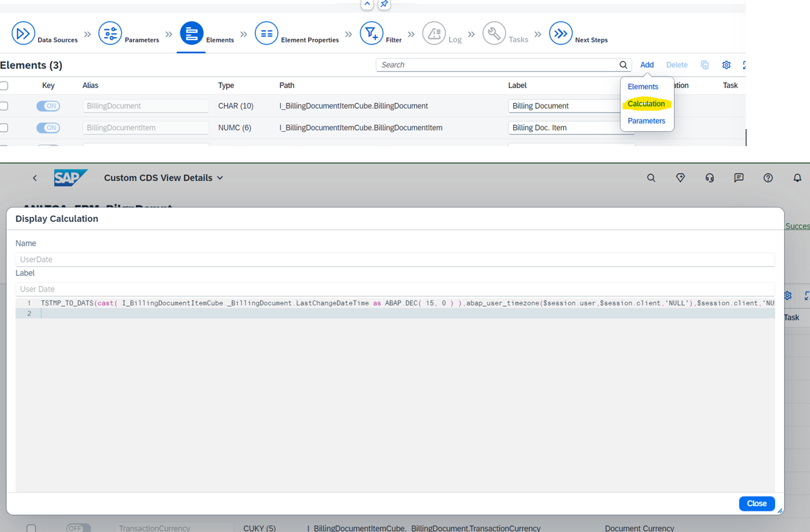Open search in the SAP shell bar
This screenshot has height=532, width=810.
click(651, 178)
